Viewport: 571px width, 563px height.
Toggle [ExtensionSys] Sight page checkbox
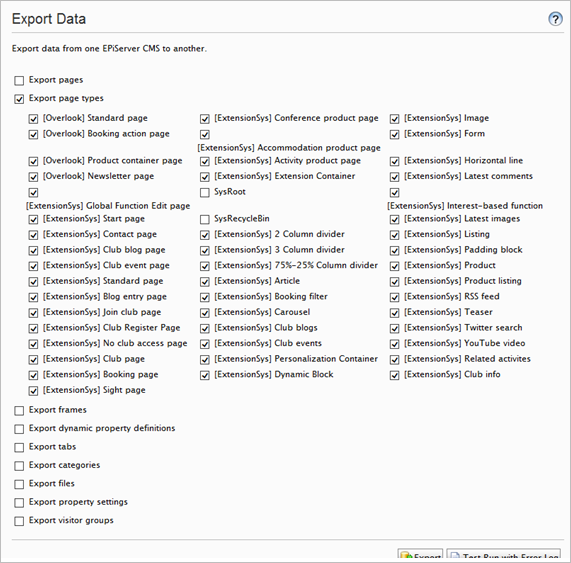(33, 391)
